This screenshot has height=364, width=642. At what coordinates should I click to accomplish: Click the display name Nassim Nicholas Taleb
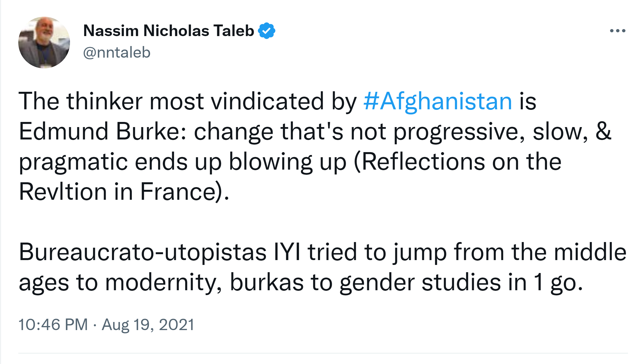click(x=169, y=31)
